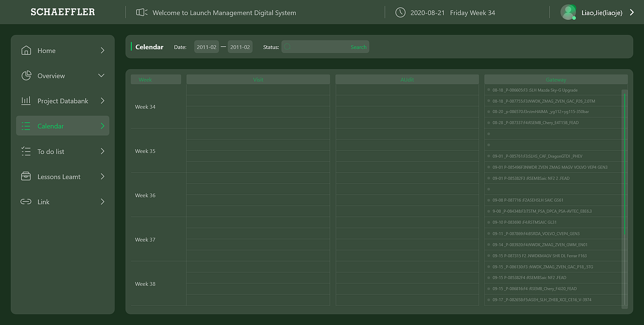Viewport: 644px width, 325px height.
Task: Expand the Project Databank chevron
Action: coord(103,101)
